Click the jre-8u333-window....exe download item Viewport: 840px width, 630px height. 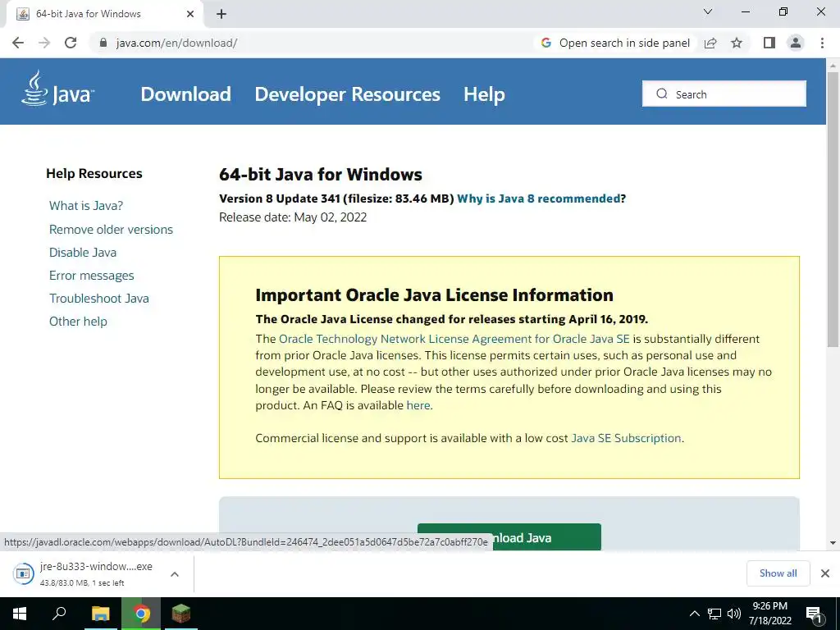pos(96,573)
